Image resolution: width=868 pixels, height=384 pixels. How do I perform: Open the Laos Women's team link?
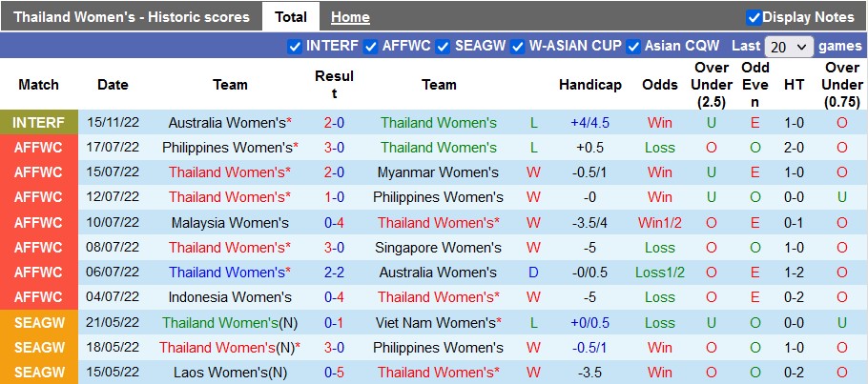click(x=225, y=372)
